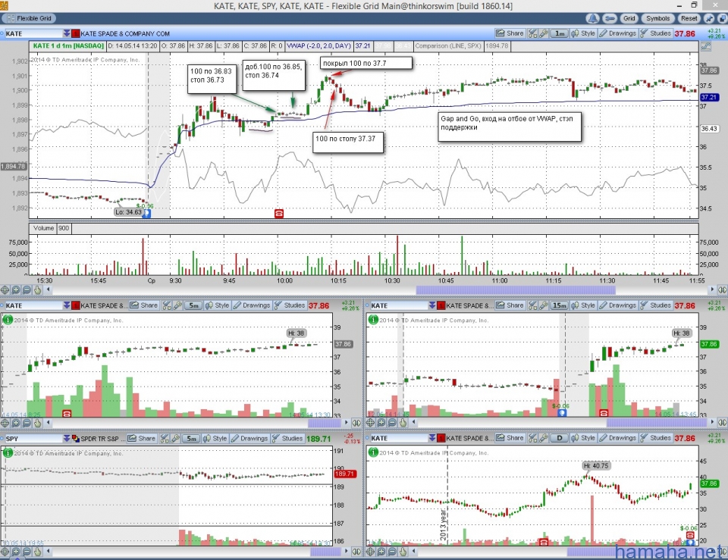Open symbol dropdown arrow on 5m KATE chart
Image resolution: width=728 pixels, height=560 pixels.
tap(67, 305)
